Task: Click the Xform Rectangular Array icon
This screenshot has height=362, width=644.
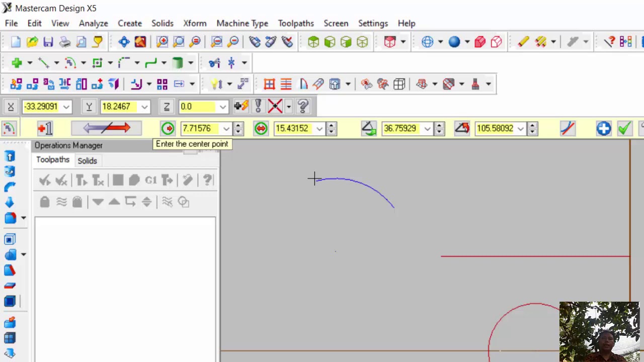Action: (162, 84)
